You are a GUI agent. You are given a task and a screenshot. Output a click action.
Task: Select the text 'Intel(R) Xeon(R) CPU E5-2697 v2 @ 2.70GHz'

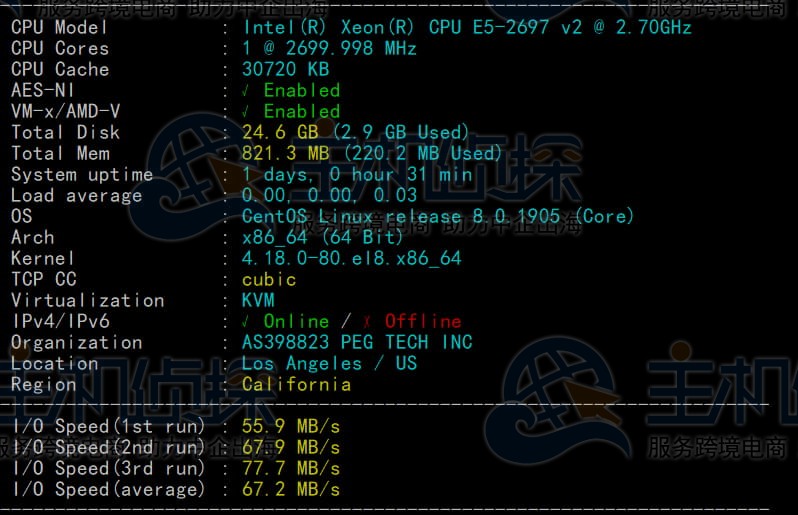click(467, 27)
